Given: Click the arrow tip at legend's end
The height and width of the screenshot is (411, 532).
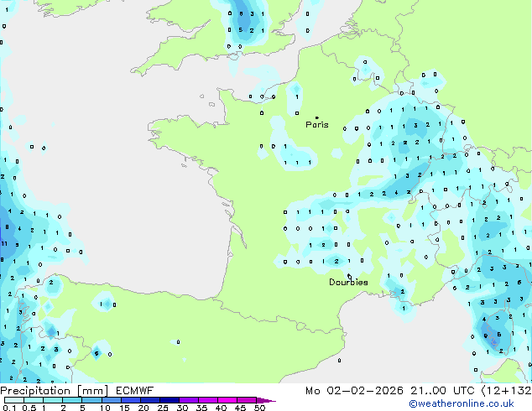Looking at the screenshot, I should coord(266,400).
